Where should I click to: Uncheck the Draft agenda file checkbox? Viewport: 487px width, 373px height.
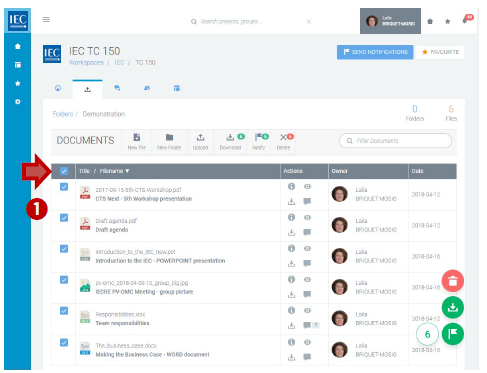(64, 218)
